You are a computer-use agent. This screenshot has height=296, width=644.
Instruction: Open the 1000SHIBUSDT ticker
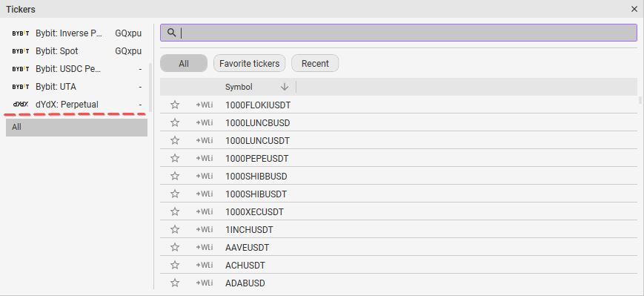point(256,194)
